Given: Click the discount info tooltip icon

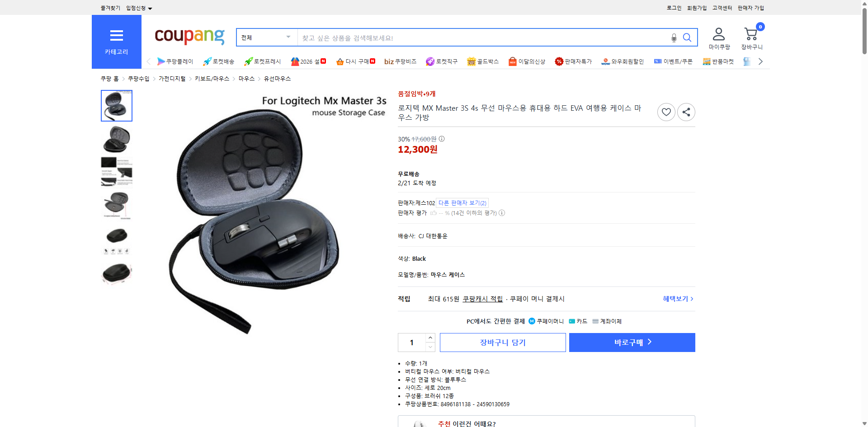Looking at the screenshot, I should coord(441,139).
